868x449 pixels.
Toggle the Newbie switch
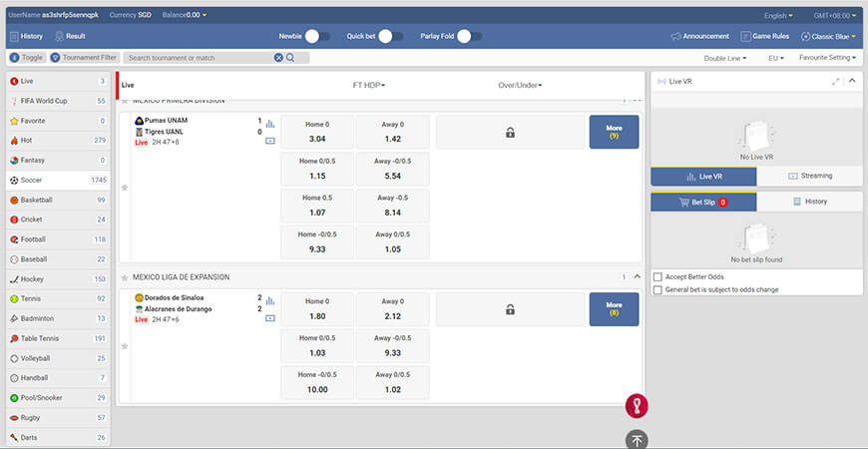[317, 37]
